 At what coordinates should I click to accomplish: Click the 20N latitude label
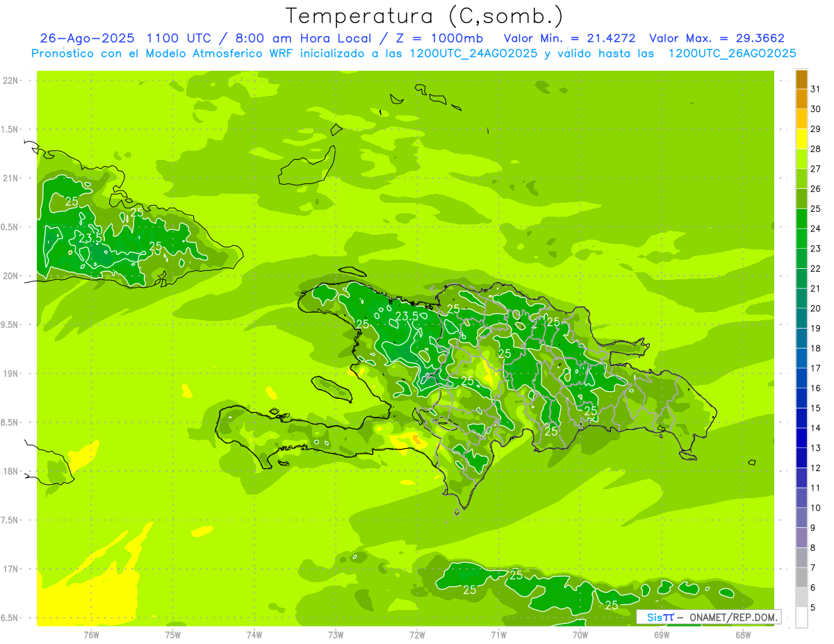point(11,276)
